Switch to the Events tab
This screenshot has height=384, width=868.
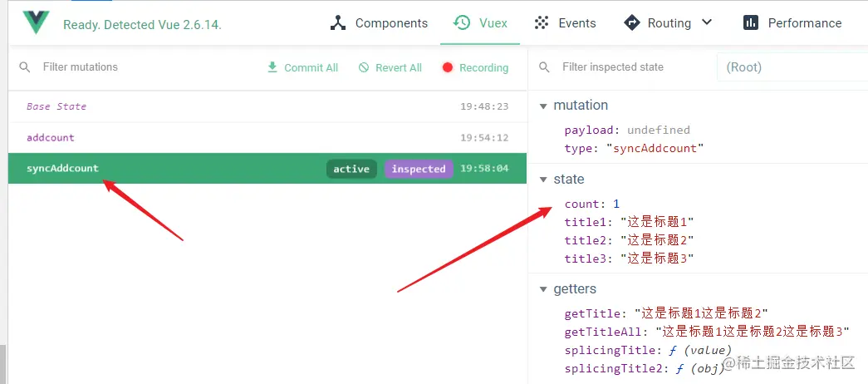point(576,23)
